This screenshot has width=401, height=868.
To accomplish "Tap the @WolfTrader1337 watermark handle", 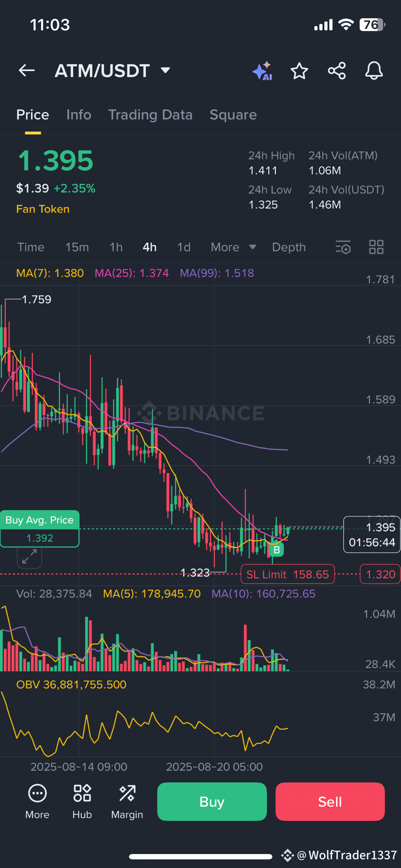I will (347, 855).
